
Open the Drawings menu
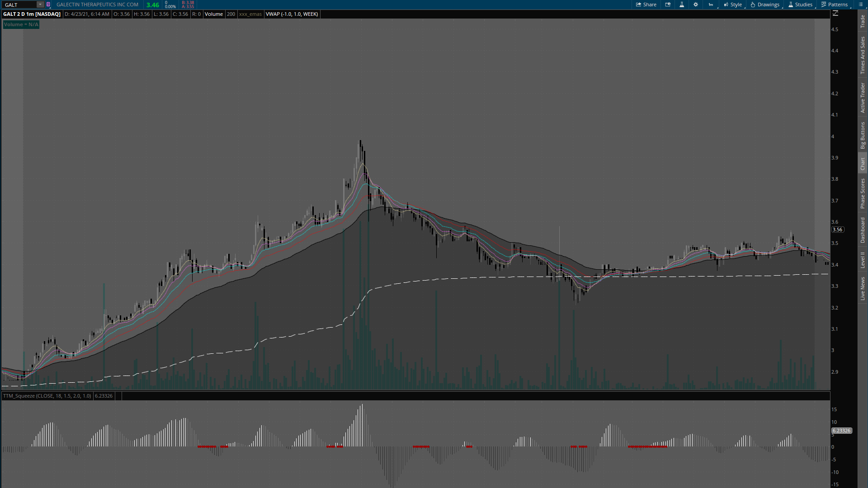pyautogui.click(x=765, y=5)
